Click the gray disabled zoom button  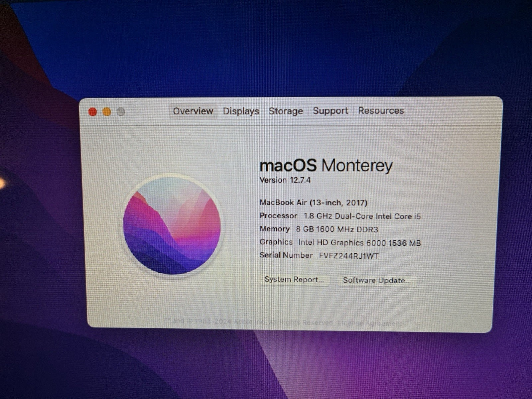pos(121,112)
